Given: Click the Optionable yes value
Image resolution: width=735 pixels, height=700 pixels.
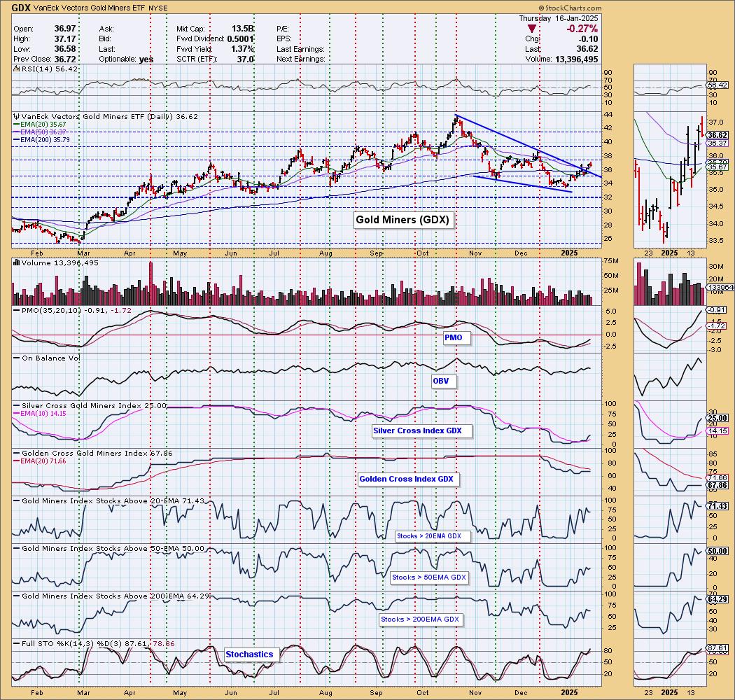Looking at the screenshot, I should [x=146, y=59].
